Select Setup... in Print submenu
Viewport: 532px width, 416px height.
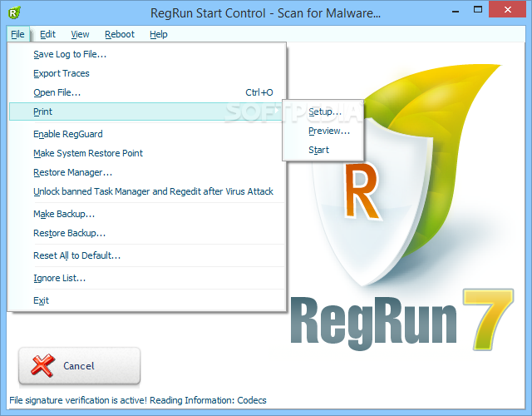point(323,111)
